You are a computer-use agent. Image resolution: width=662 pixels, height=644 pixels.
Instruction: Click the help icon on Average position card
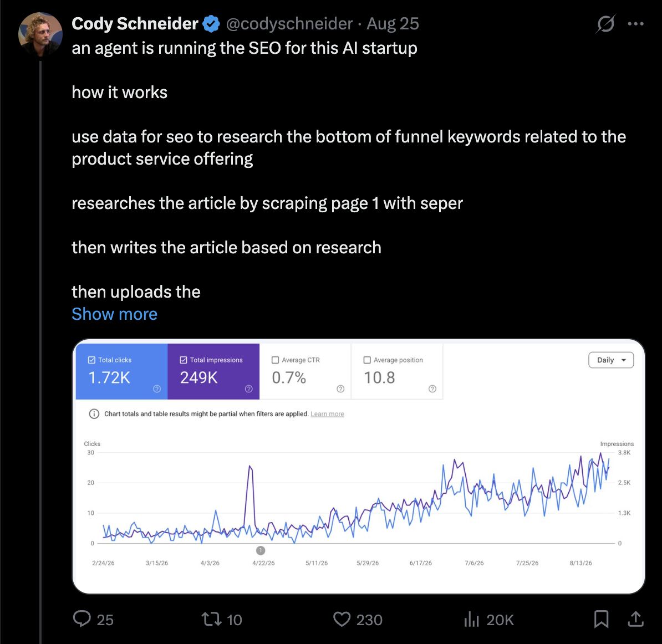432,389
